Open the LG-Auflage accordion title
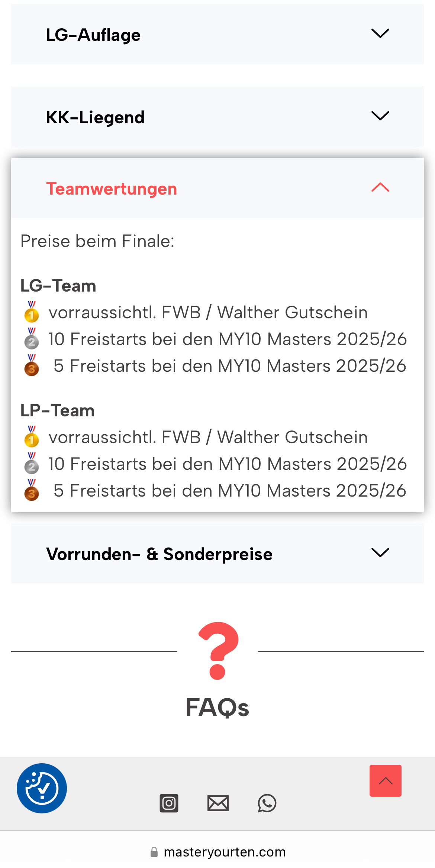Image resolution: width=435 pixels, height=868 pixels. (93, 35)
